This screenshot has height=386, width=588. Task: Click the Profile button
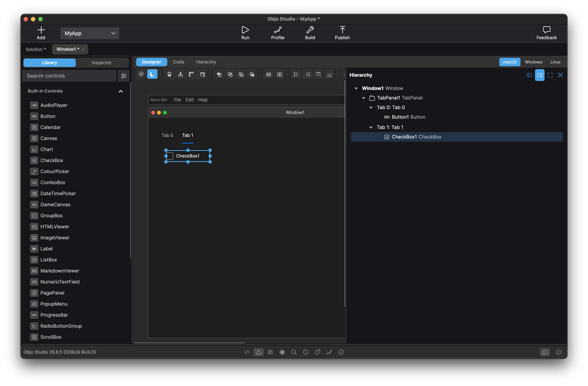278,33
